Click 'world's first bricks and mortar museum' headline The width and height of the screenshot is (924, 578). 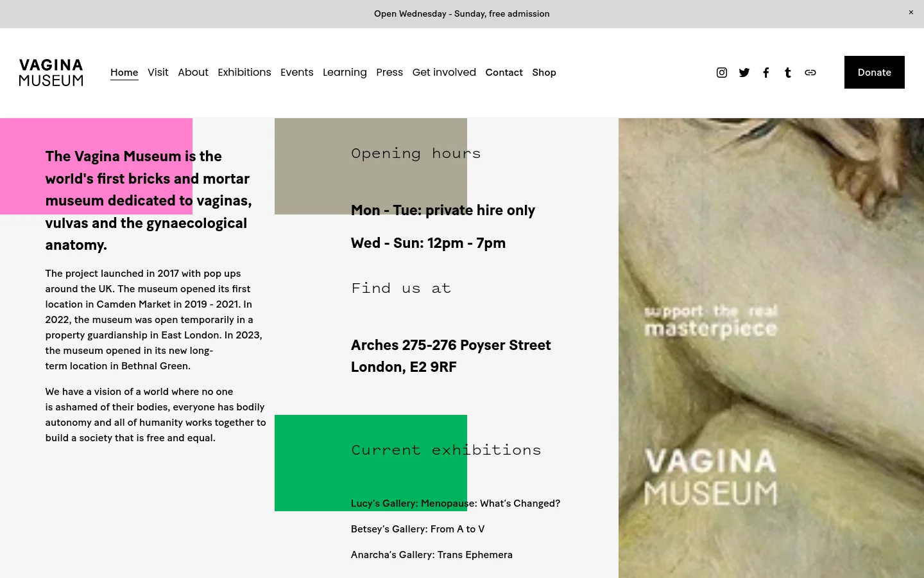click(149, 200)
